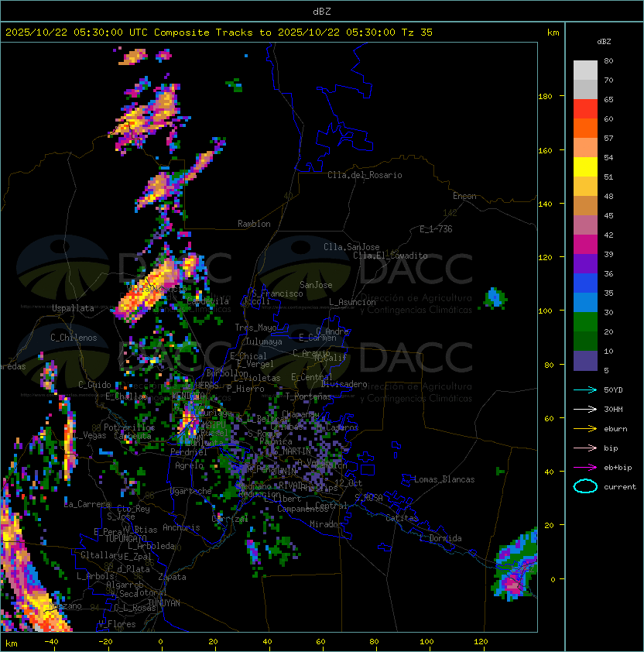Click the Mirador place label
Image resolution: width=644 pixels, height=652 pixels.
point(326,524)
